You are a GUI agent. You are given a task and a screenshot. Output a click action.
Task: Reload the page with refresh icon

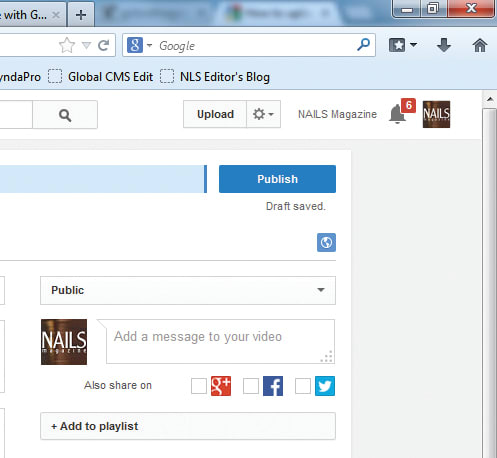tap(104, 45)
